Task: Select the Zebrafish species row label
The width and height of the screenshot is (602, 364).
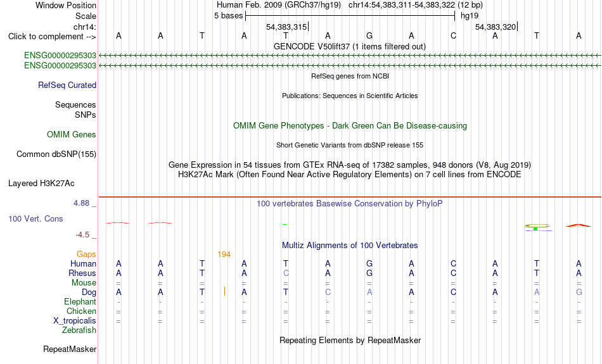Action: [x=79, y=330]
